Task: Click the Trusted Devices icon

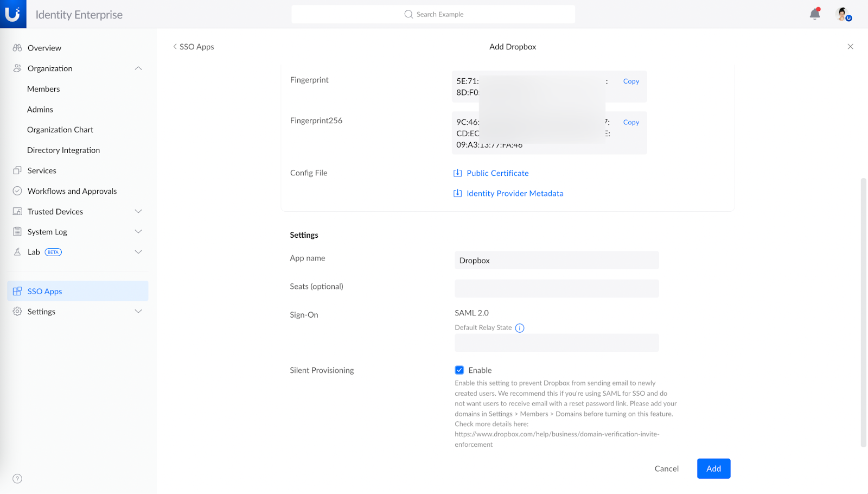Action: click(17, 212)
